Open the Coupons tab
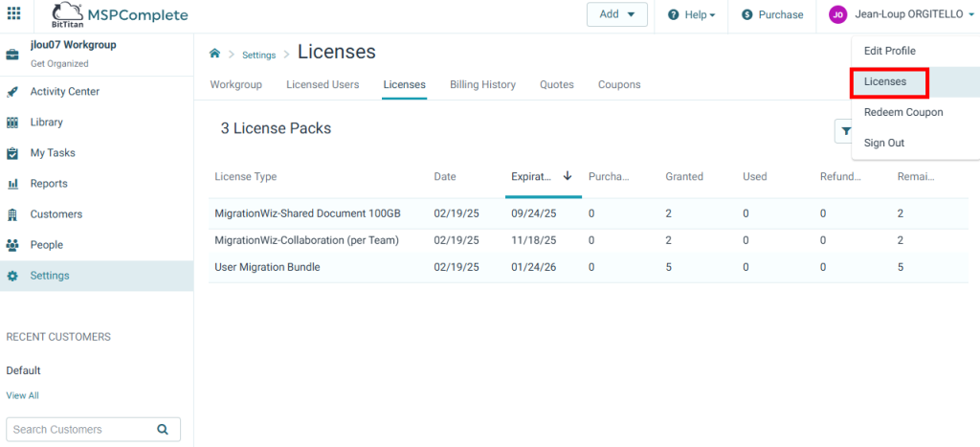Screen dimensions: 980x447 [x=619, y=84]
